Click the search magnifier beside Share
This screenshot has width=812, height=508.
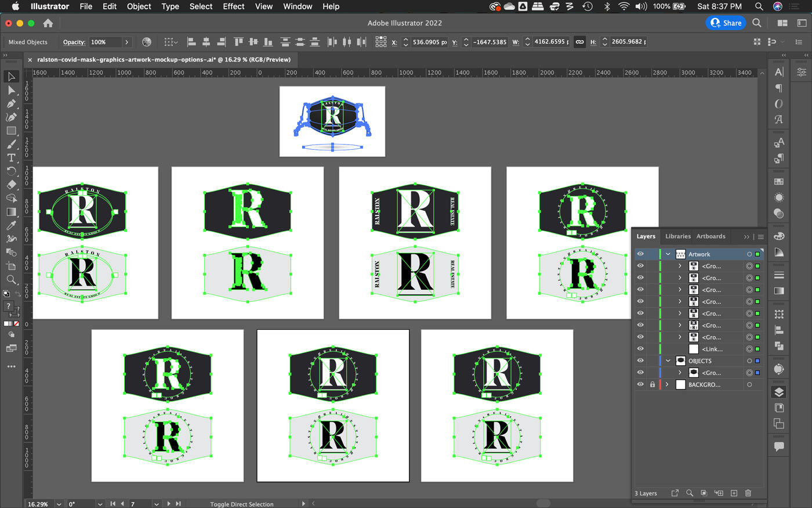click(x=757, y=23)
